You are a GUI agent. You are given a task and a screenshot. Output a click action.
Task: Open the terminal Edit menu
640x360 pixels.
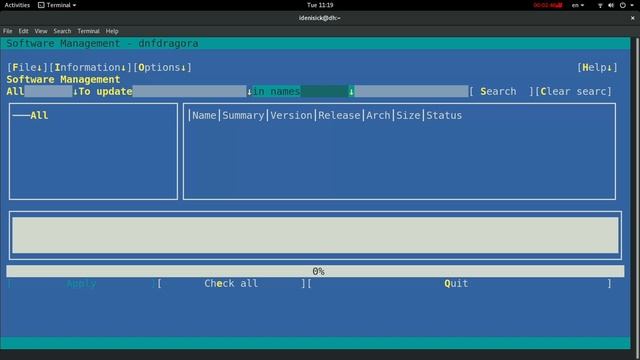(23, 31)
